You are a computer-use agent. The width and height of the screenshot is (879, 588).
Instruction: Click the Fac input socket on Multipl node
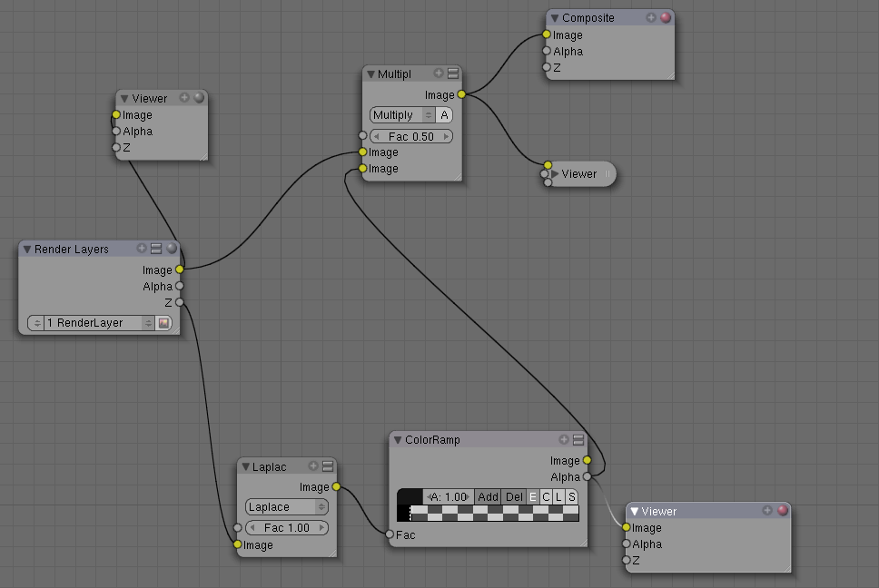[362, 135]
